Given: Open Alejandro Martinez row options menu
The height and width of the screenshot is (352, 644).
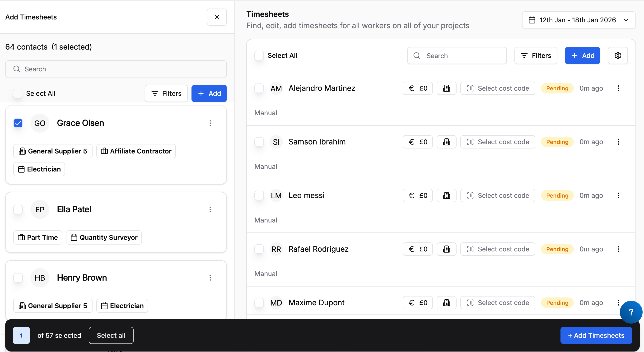Looking at the screenshot, I should (x=618, y=88).
